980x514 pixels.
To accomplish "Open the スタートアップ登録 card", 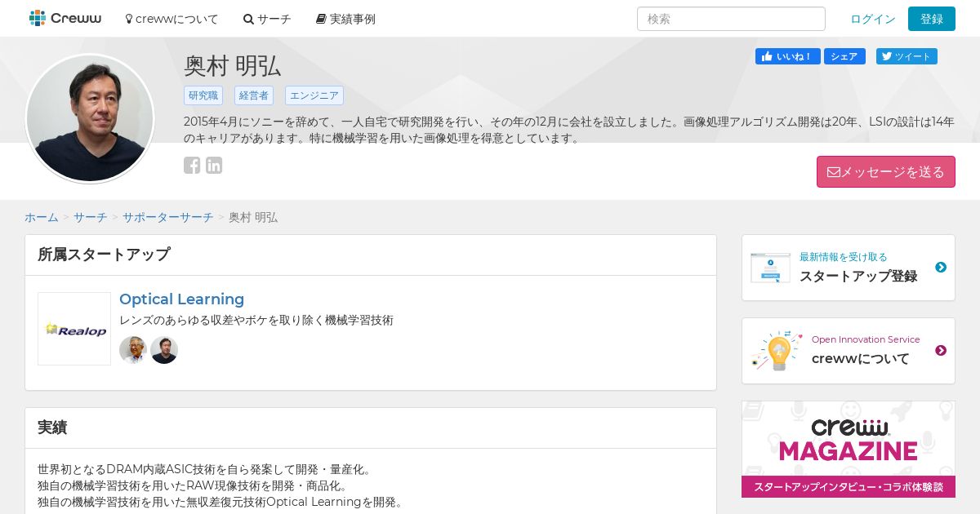I will (849, 268).
